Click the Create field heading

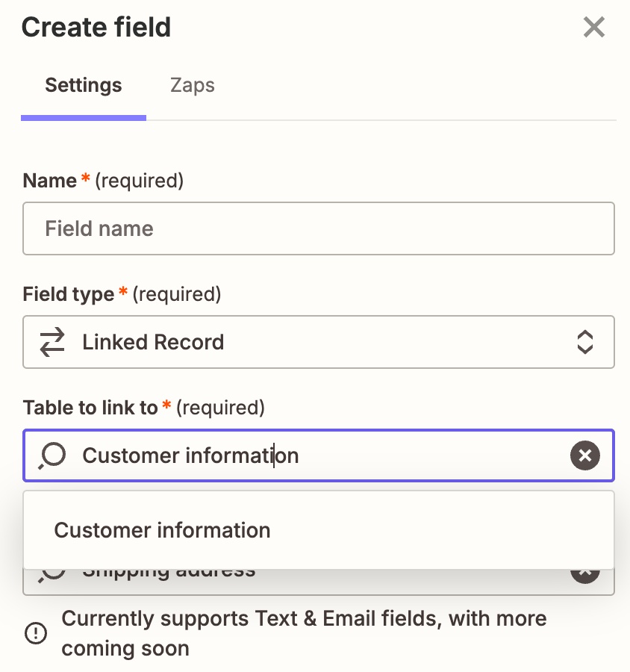click(96, 27)
